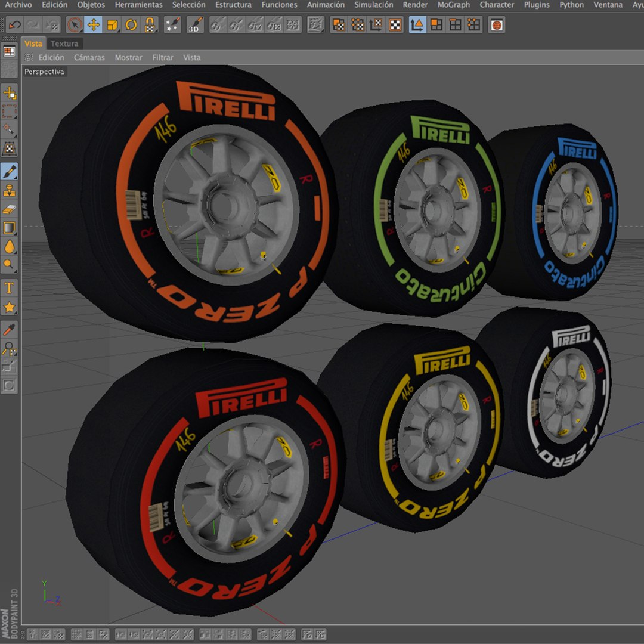Select the Transform Bitmap checkerboard tool
Screen dimensions: 644x644
coord(9,148)
